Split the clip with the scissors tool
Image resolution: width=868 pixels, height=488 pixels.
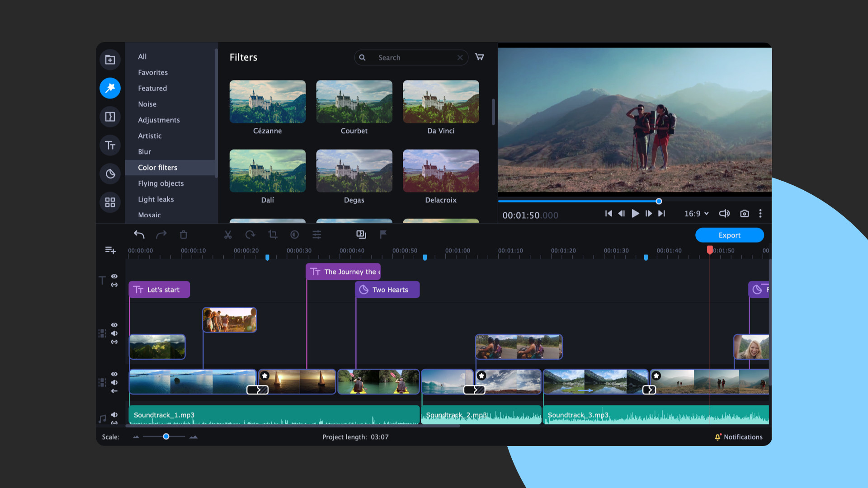(228, 235)
